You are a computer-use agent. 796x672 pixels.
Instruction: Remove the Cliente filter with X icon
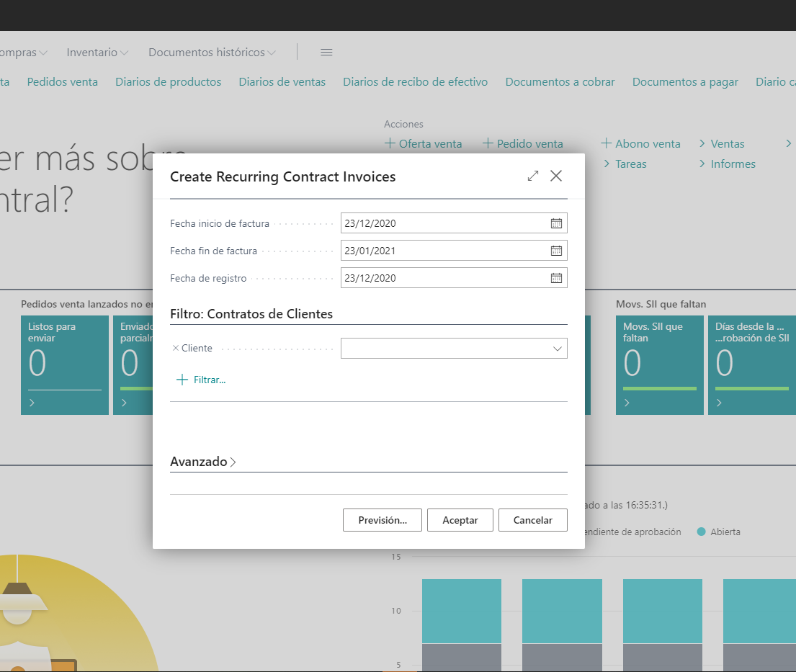(x=176, y=348)
